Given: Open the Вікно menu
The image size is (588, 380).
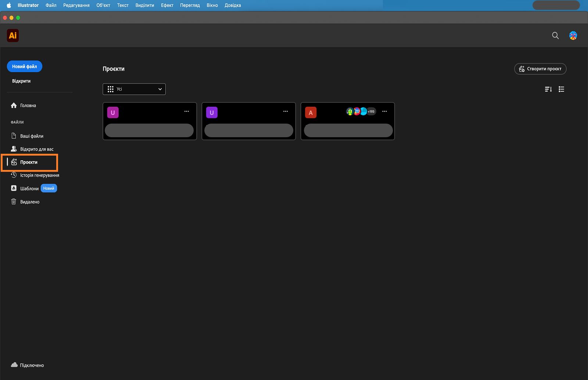Looking at the screenshot, I should (212, 5).
